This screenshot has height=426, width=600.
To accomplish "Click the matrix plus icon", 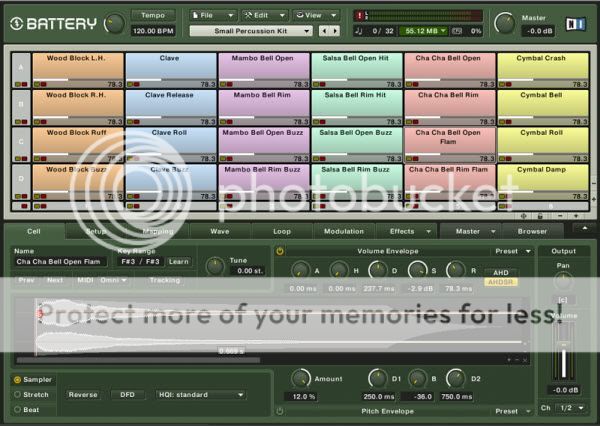I will 576,216.
